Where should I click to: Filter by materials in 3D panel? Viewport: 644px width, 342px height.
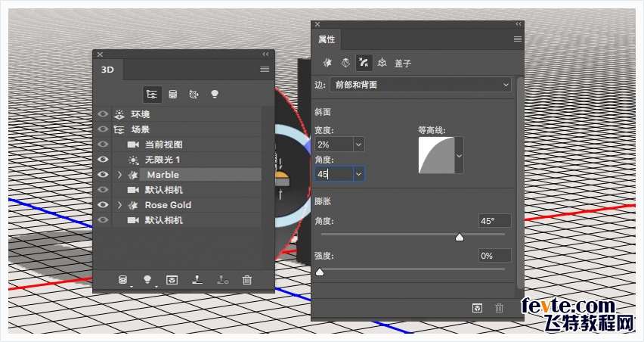pyautogui.click(x=194, y=95)
